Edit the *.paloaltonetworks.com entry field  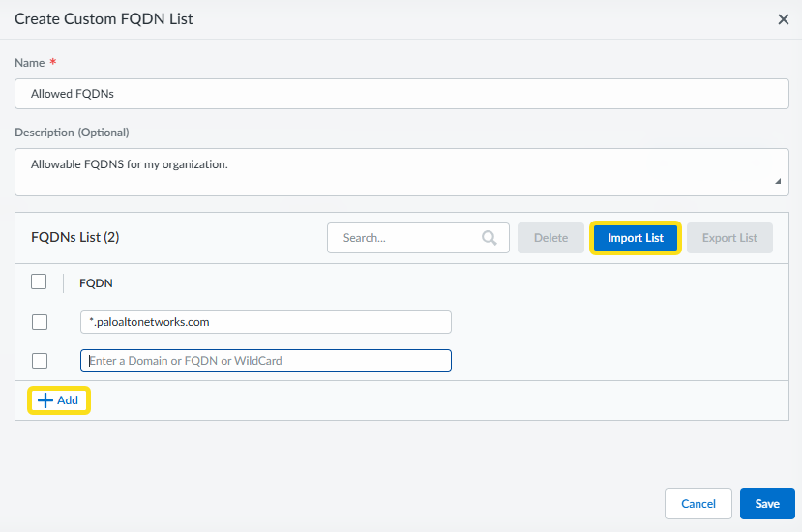266,322
